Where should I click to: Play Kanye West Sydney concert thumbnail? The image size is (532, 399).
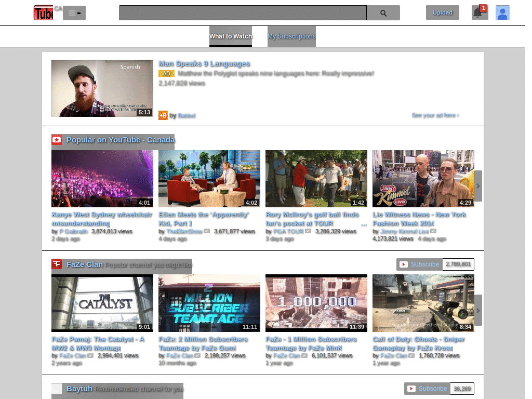pyautogui.click(x=102, y=179)
